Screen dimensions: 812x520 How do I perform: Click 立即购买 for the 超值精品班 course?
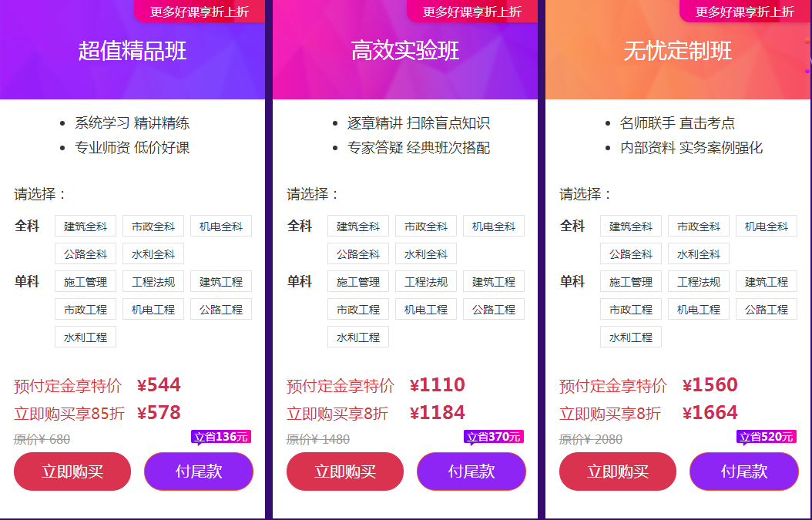point(72,472)
